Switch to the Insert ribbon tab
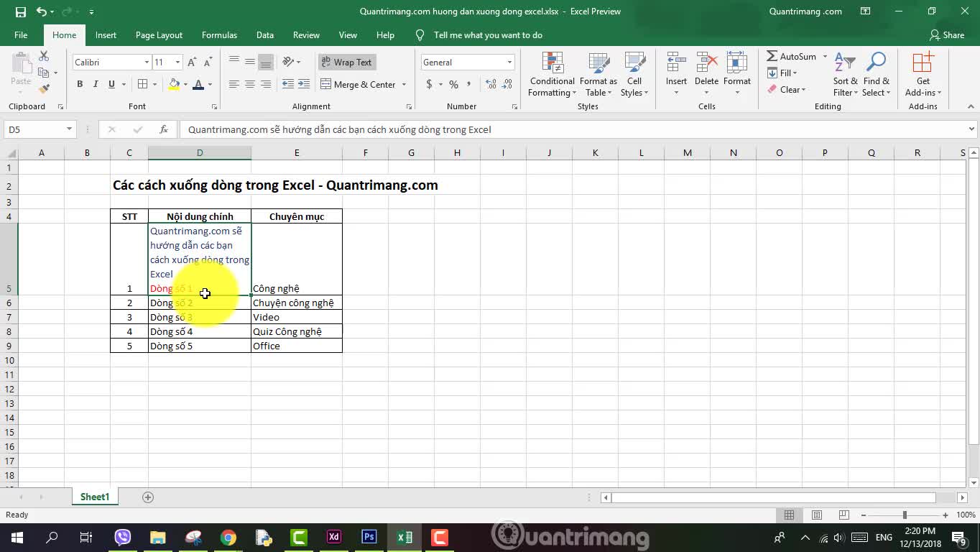This screenshot has height=552, width=980. coord(106,35)
